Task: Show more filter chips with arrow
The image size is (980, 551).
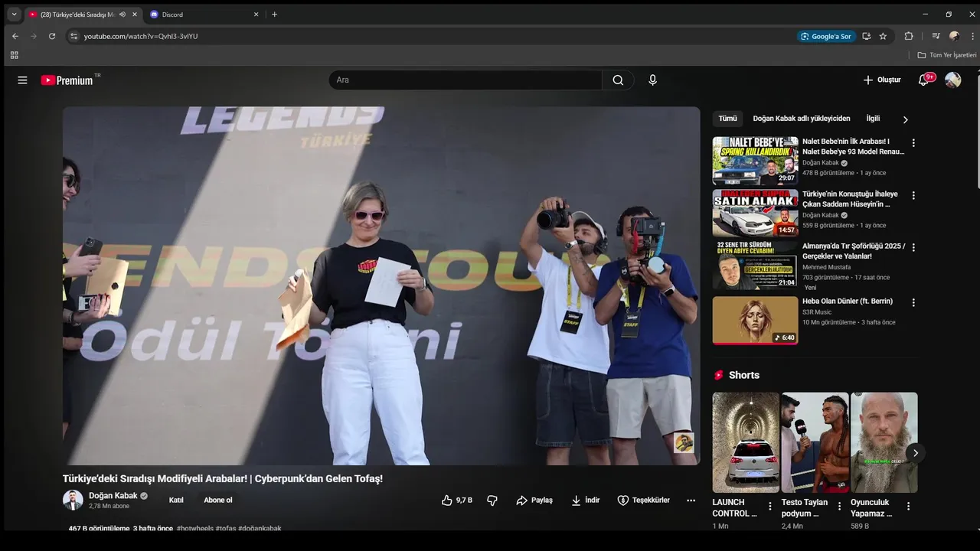Action: [905, 119]
